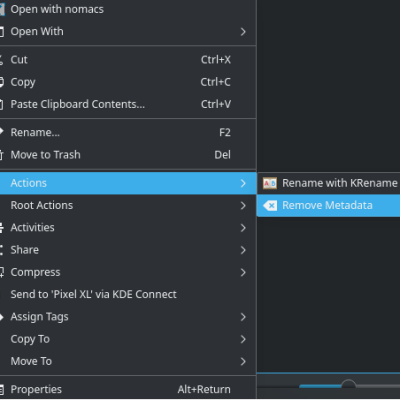Expand the Open With submenu arrow

tap(243, 32)
